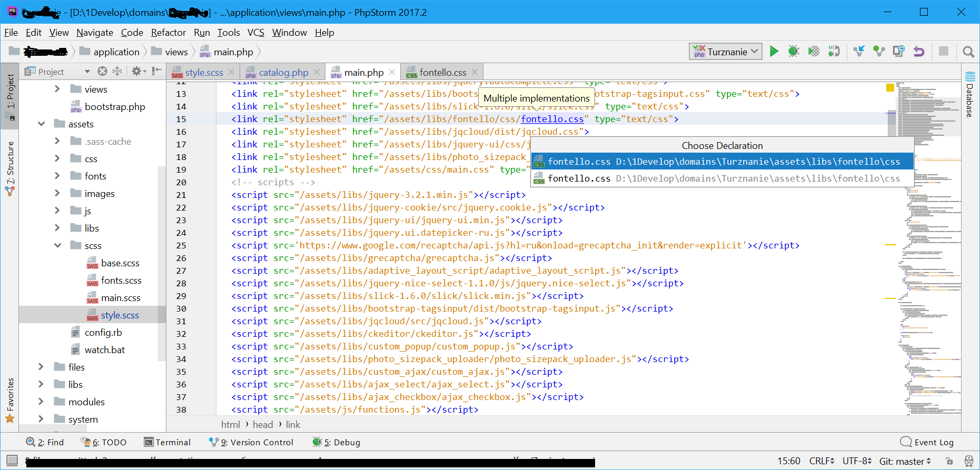Expand the fonts folder
The height and width of the screenshot is (470, 980).
pos(57,176)
